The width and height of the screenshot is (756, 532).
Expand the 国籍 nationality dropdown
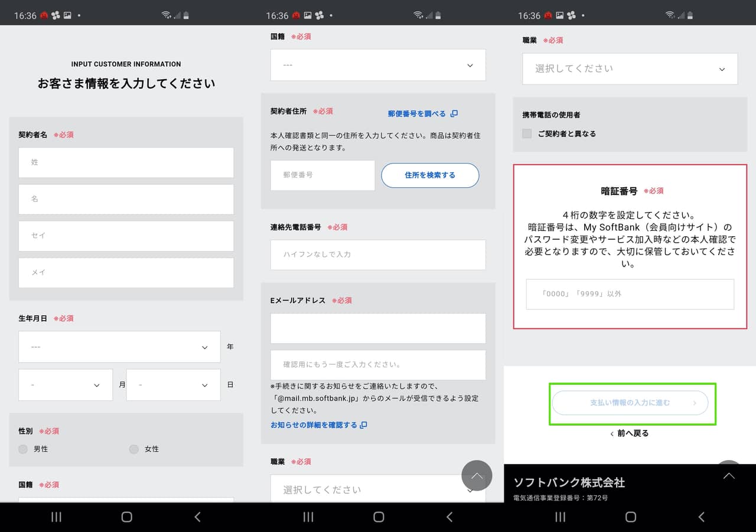378,65
